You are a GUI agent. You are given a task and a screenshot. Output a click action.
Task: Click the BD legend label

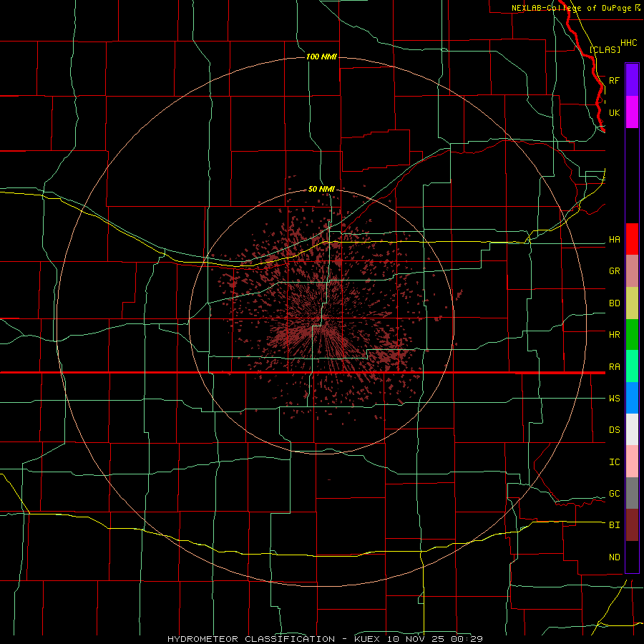pos(614,303)
